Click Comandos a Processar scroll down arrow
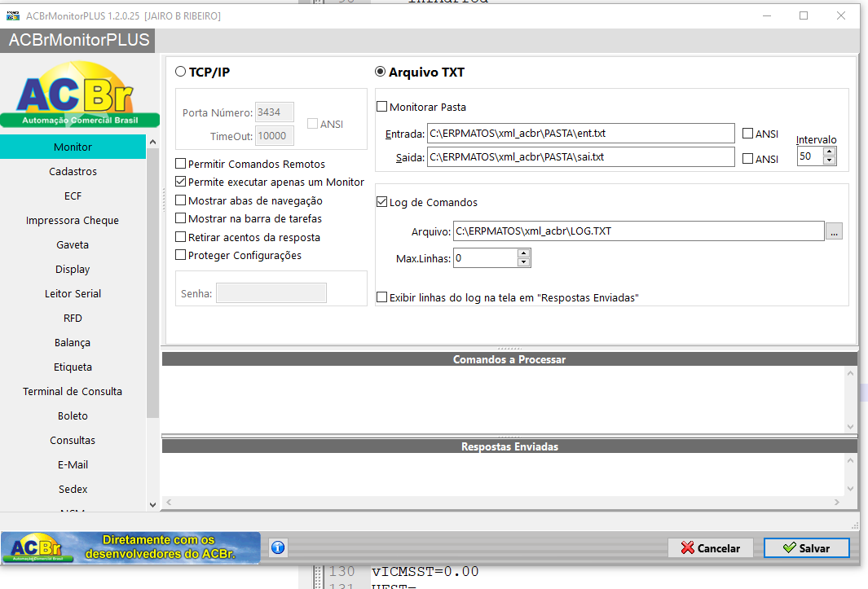 point(851,426)
